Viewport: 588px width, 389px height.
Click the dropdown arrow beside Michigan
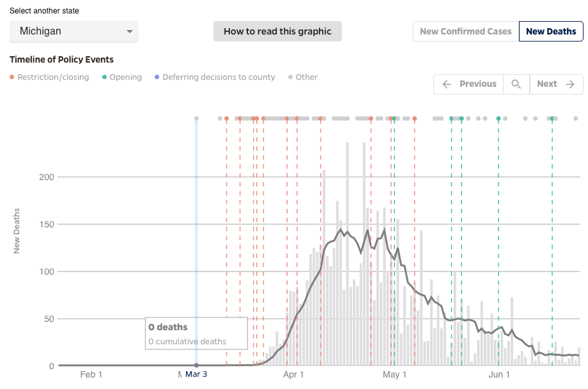click(130, 31)
